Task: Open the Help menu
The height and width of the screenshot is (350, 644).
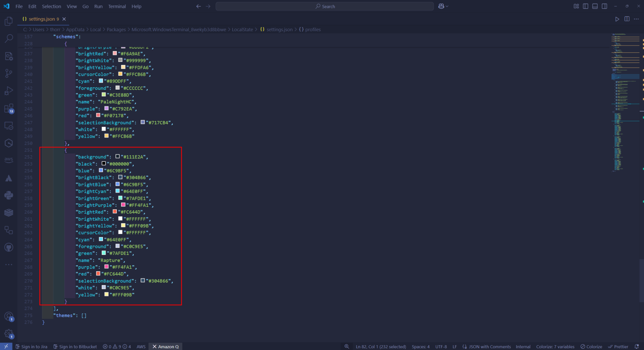Action: tap(136, 6)
